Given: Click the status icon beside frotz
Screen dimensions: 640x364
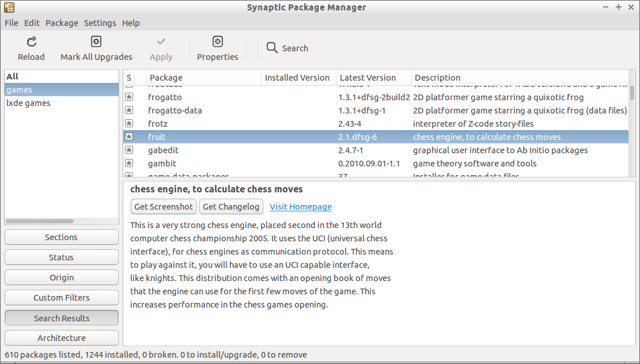Looking at the screenshot, I should coord(129,124).
